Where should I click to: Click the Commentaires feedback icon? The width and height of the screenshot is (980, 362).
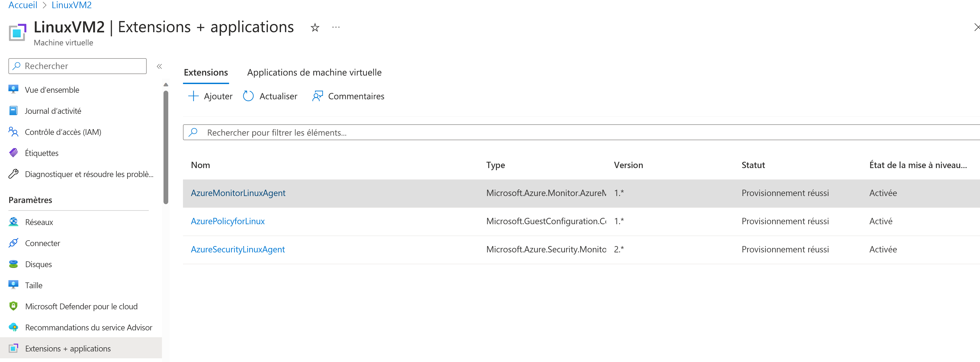point(318,96)
